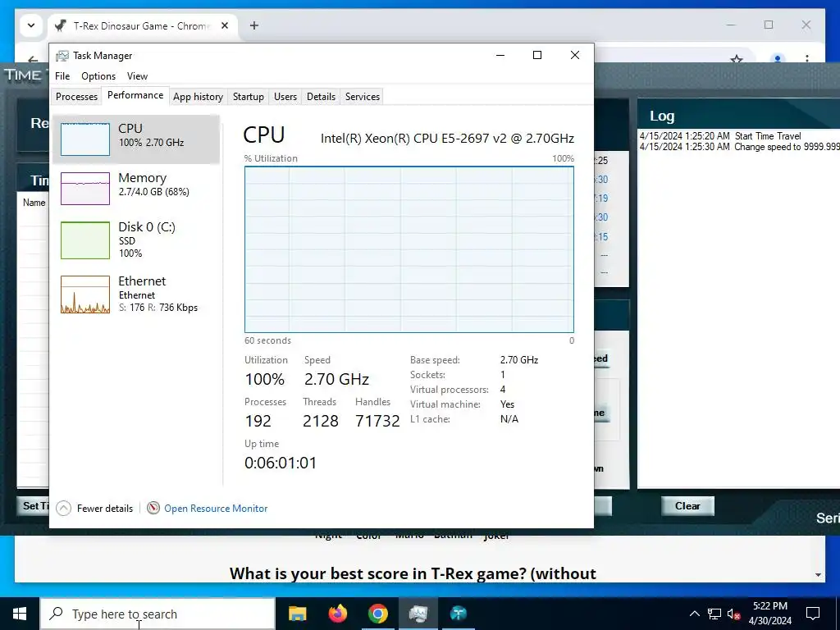Open Chrome's three-dot menu
The image size is (840, 630).
point(807,58)
